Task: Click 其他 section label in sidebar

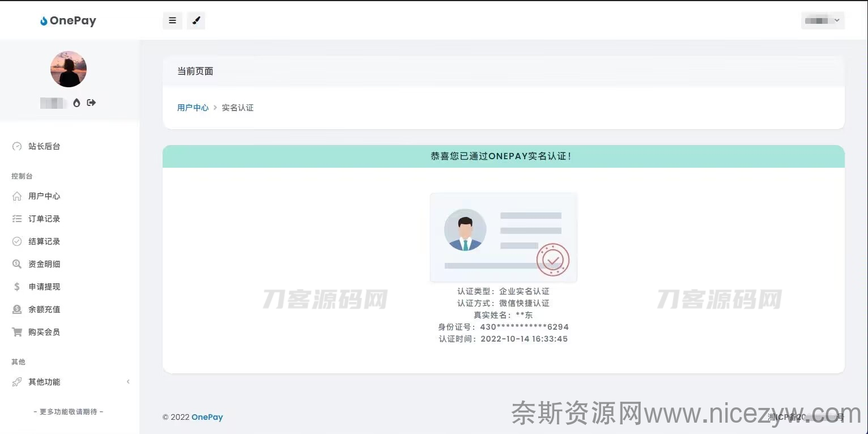Action: 18,362
